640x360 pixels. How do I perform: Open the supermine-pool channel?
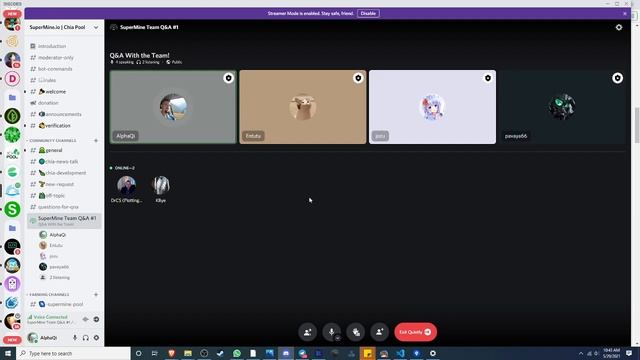64,304
